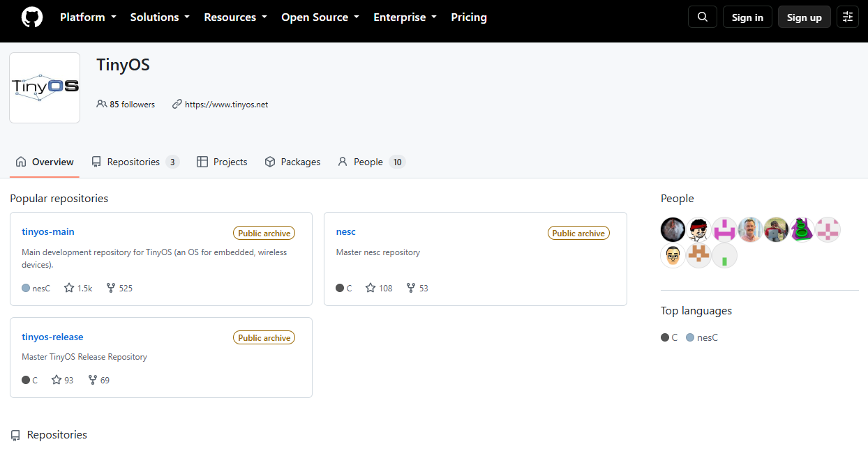Click 'Master TinyOS Release Repository' text

click(x=84, y=357)
